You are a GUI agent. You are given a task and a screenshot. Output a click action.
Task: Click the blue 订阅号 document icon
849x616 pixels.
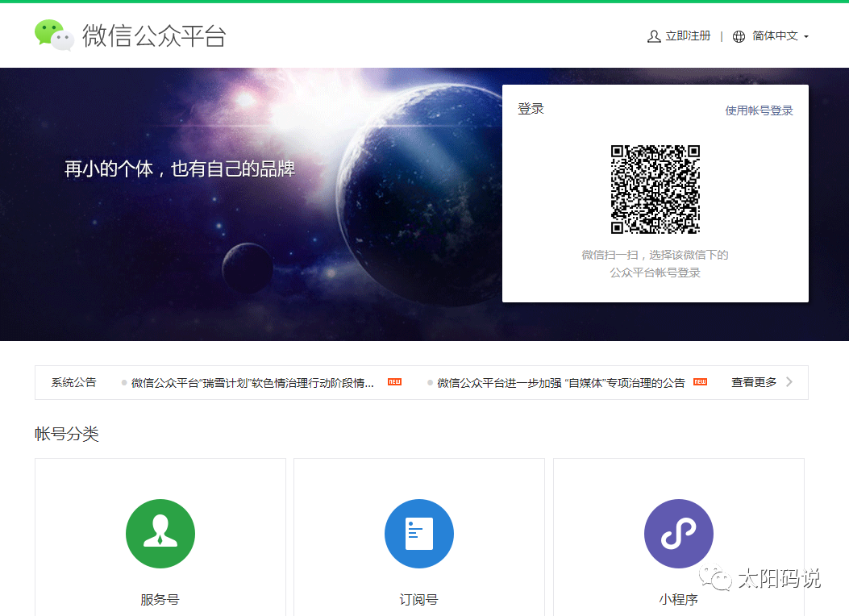[419, 533]
